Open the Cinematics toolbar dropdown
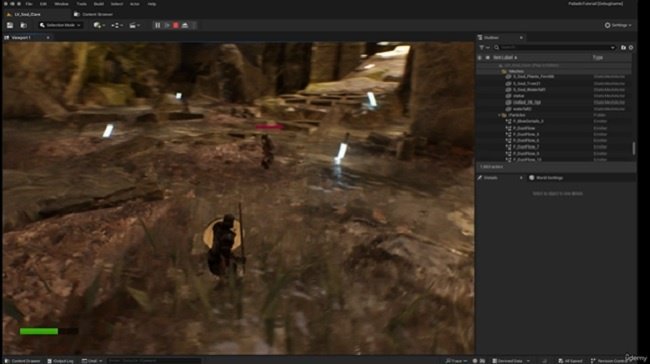Image resolution: width=650 pixels, height=364 pixels. click(134, 25)
